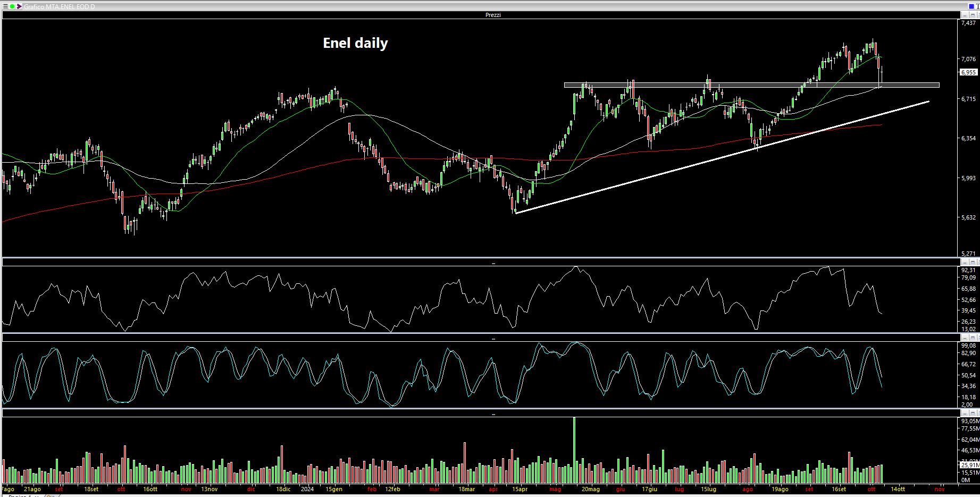This screenshot has height=497, width=980.
Task: Click the Prezzi panel header label
Action: point(493,15)
